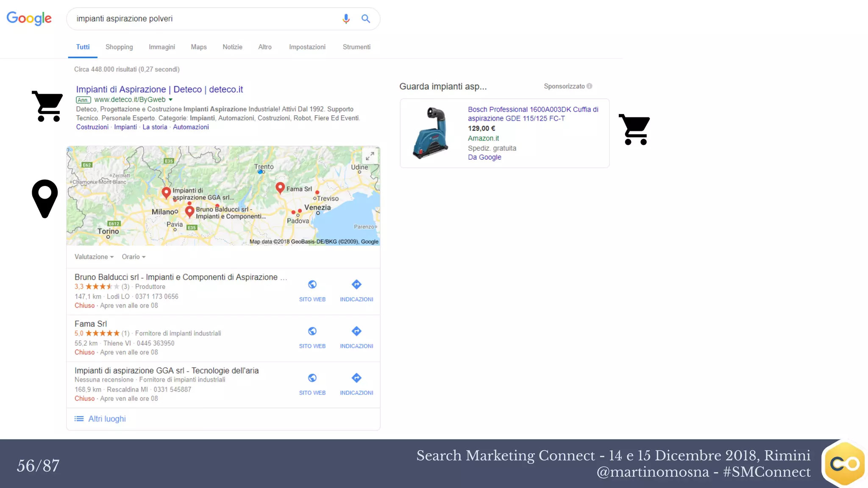Click the Amazon.it seller text

tap(483, 139)
